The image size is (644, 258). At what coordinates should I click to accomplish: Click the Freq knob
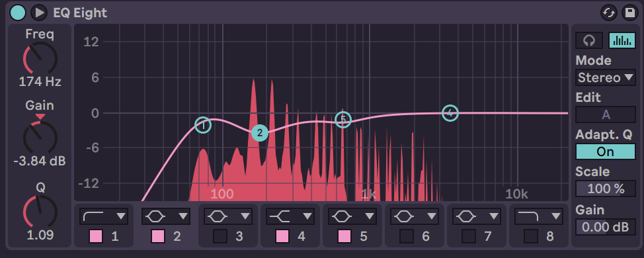pyautogui.click(x=40, y=58)
